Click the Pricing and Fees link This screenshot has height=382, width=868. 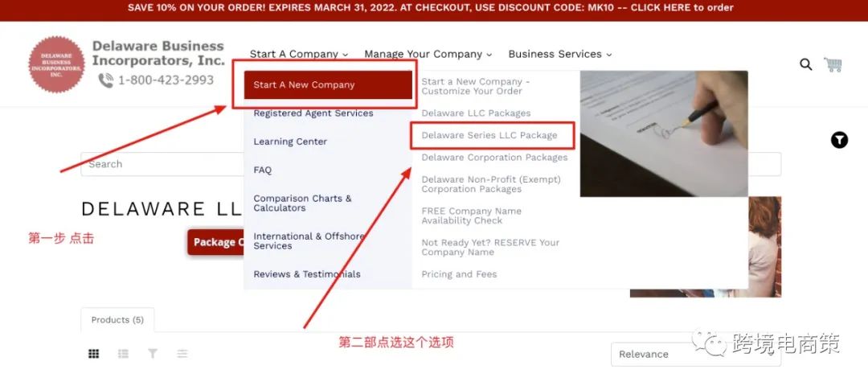(x=459, y=274)
